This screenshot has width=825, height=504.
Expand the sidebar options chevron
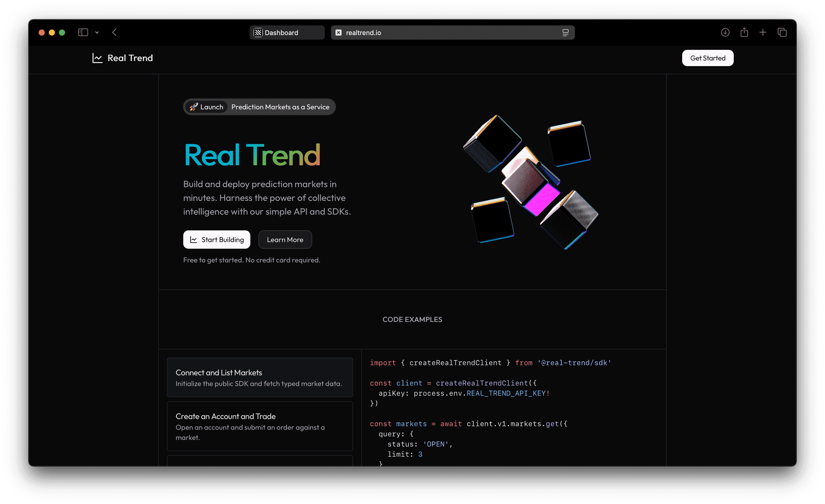tap(97, 32)
